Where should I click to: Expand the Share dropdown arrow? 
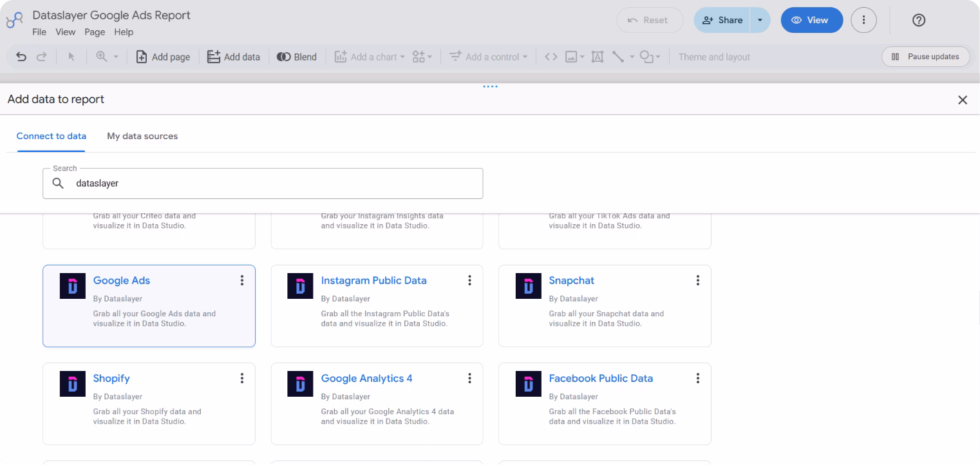click(x=760, y=20)
